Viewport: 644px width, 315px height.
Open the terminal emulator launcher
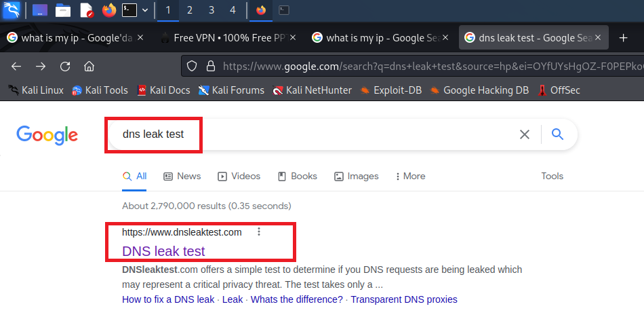pyautogui.click(x=129, y=10)
